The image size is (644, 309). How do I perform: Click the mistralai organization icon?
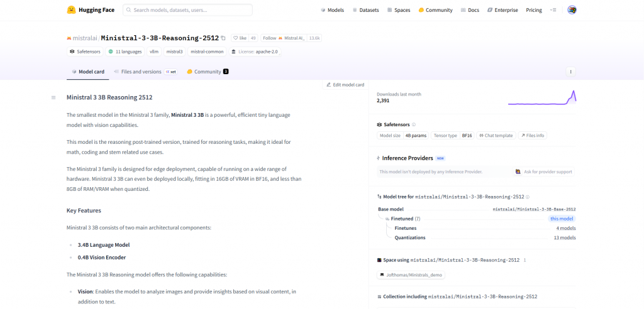tap(69, 38)
